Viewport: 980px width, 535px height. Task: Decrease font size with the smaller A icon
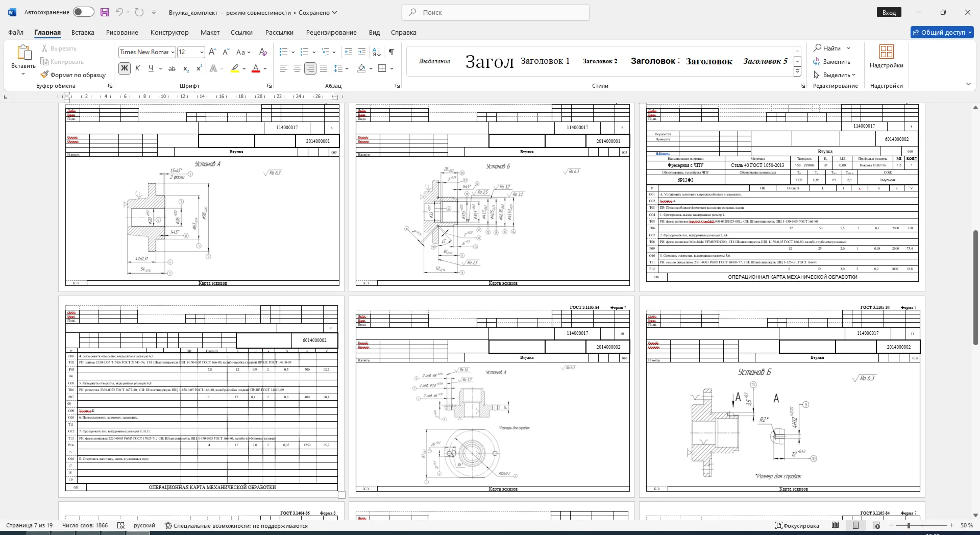click(x=226, y=52)
